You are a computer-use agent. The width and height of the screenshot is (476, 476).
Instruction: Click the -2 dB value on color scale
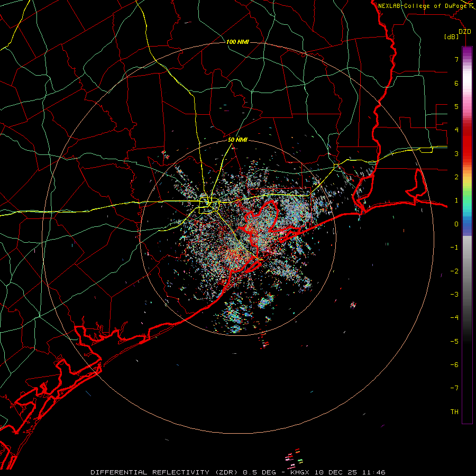454,271
